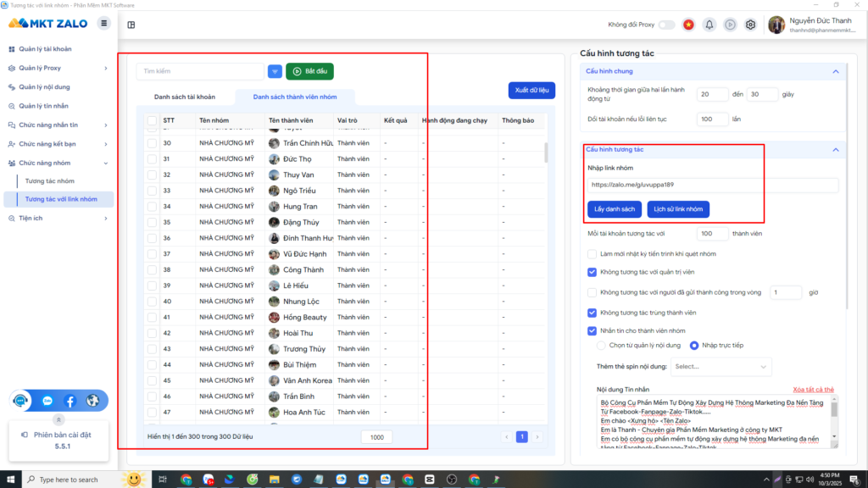
Task: Open Quản lý tài khoản in sidebar
Action: pos(45,49)
